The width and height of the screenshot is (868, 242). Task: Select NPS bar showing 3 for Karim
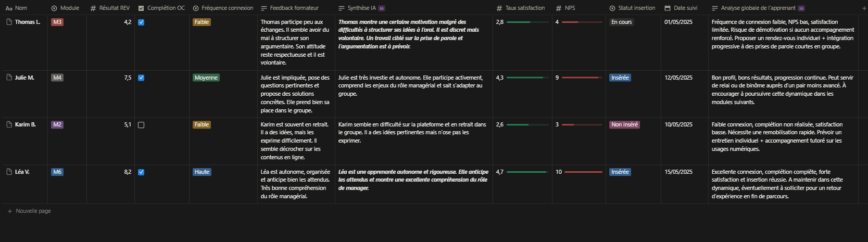click(x=582, y=125)
